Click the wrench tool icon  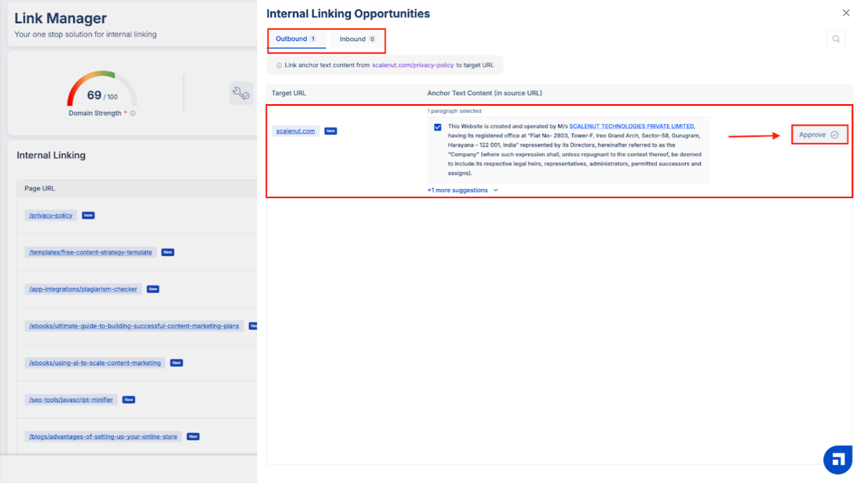point(241,93)
